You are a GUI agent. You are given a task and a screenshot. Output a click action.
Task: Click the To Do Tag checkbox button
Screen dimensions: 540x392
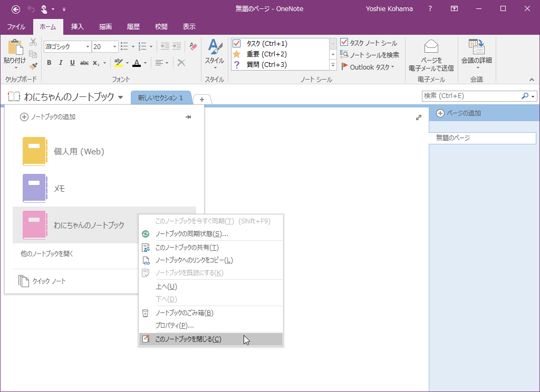369,43
